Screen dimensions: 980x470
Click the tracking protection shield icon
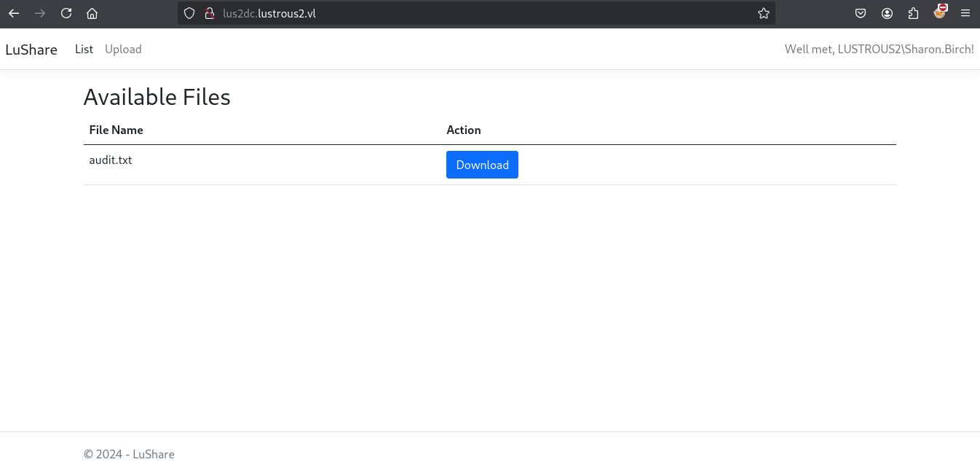[x=189, y=13]
